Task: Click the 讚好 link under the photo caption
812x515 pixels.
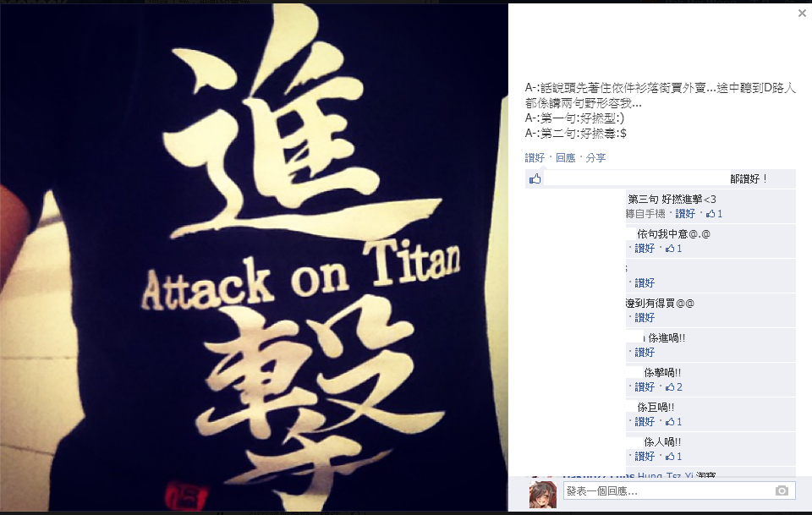Action: pyautogui.click(x=535, y=158)
